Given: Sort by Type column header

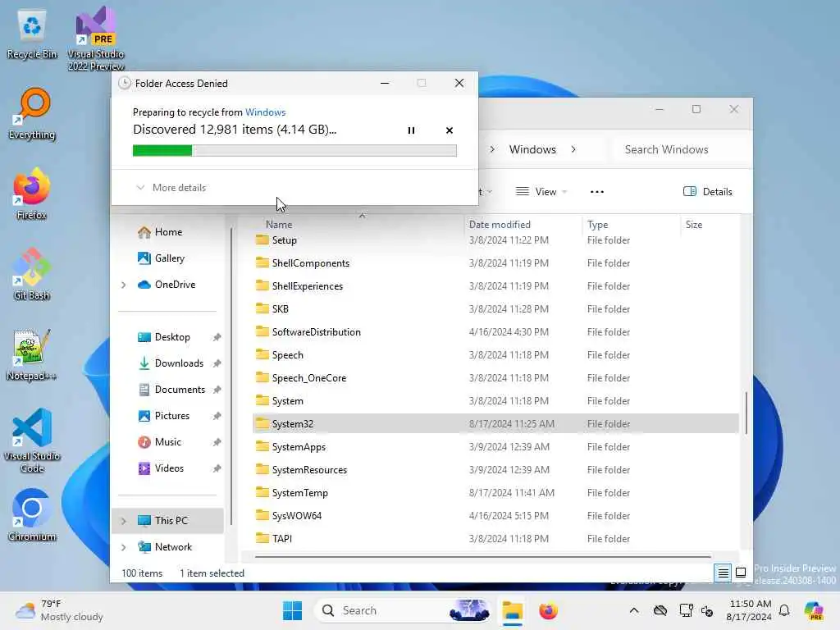Looking at the screenshot, I should click(597, 225).
